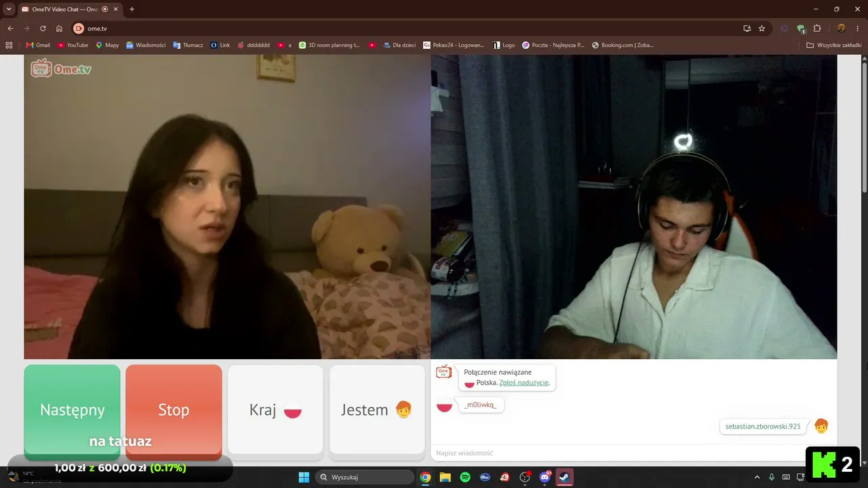Open a new browser tab
This screenshot has height=488, width=868.
(132, 9)
